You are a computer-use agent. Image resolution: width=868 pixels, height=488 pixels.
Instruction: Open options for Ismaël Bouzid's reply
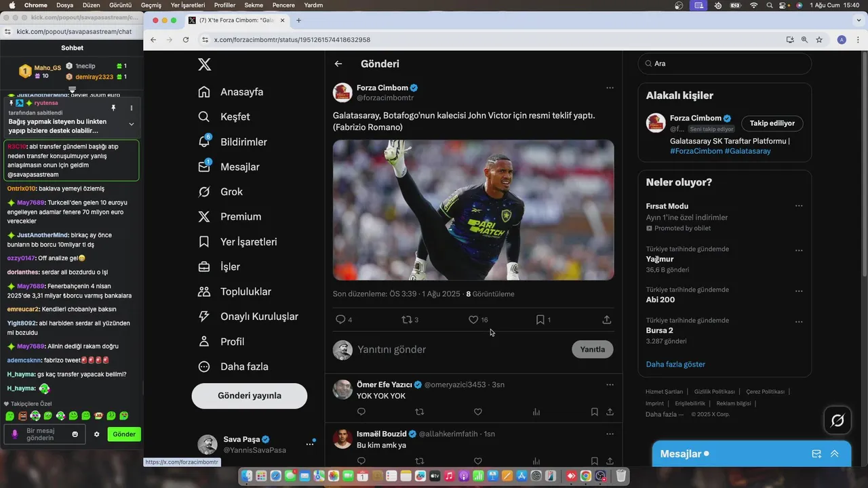[610, 434]
